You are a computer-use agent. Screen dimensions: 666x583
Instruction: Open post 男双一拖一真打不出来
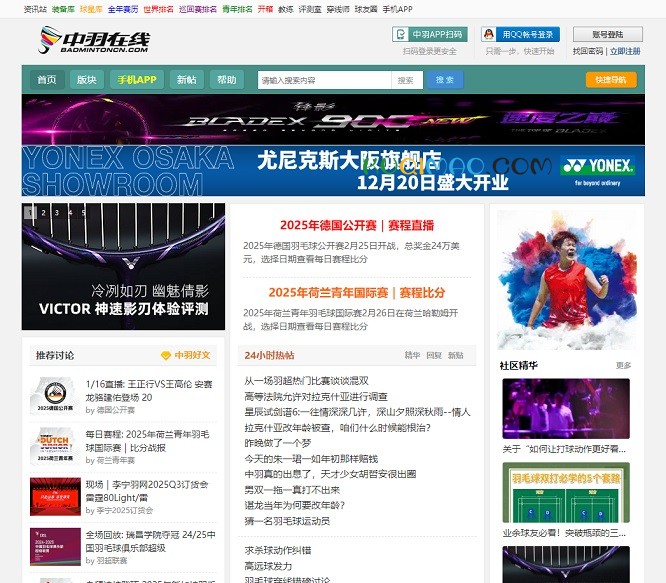[x=292, y=490]
